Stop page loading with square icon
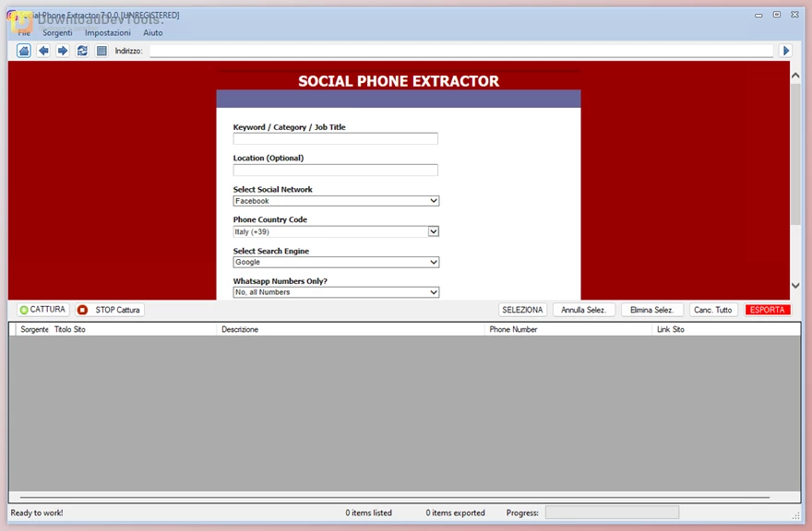 point(101,51)
